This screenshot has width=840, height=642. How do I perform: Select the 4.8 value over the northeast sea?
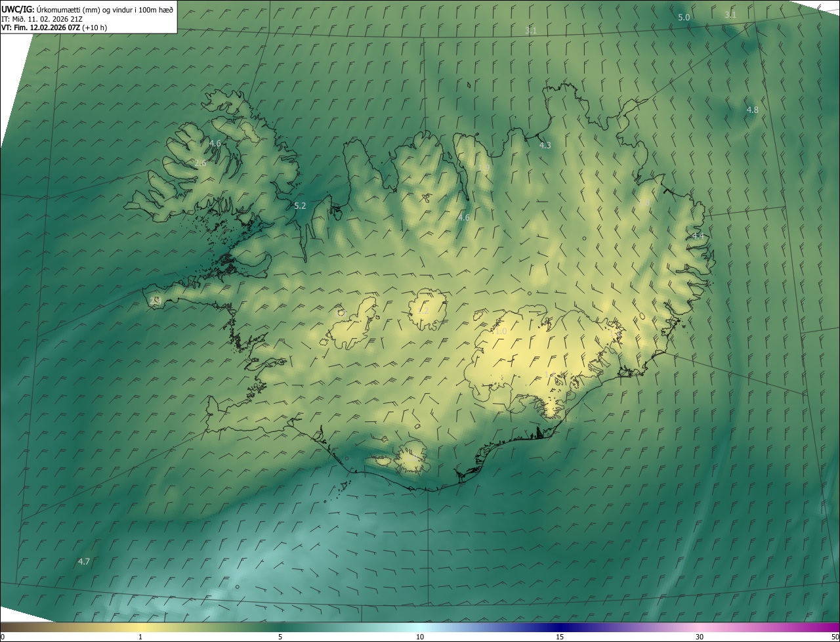(x=753, y=110)
